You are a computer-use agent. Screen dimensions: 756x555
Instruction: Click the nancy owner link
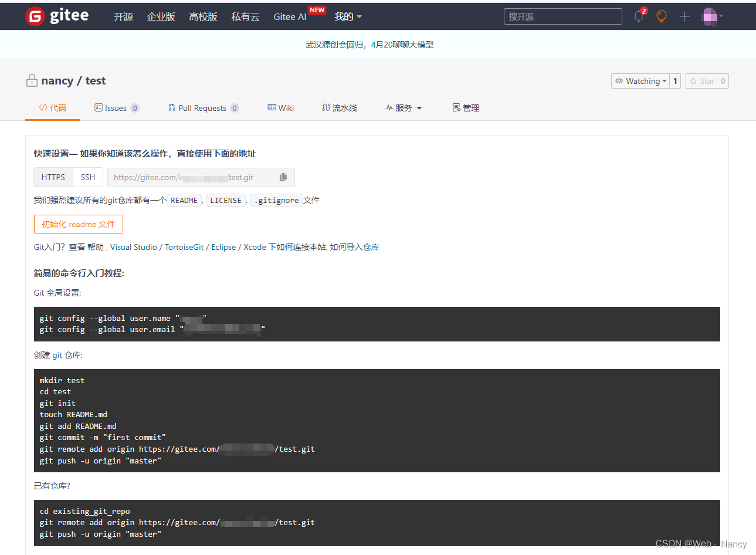(x=57, y=81)
